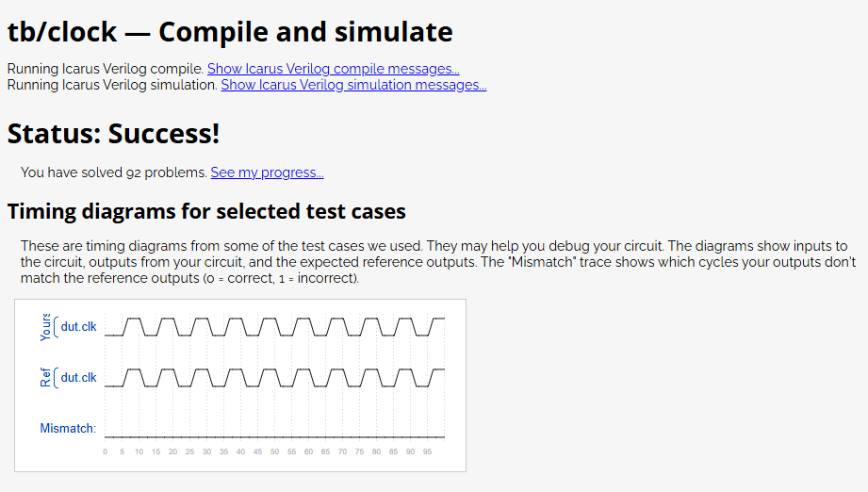The image size is (868, 492).
Task: Open Icarus Verilog compile messages link
Action: pyautogui.click(x=334, y=69)
